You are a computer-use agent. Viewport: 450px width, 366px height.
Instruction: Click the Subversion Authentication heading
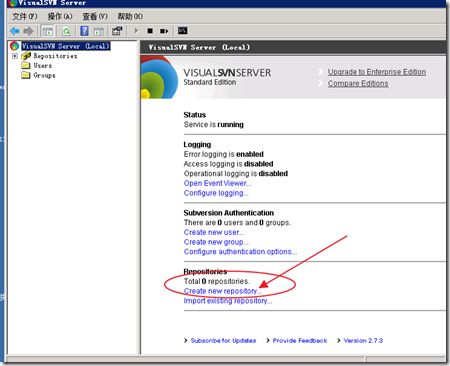(229, 213)
